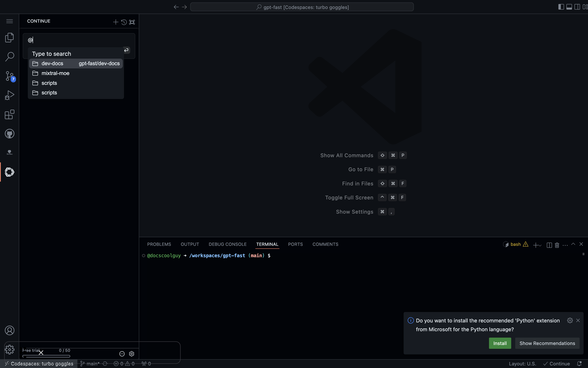Open the Extensions view
The width and height of the screenshot is (588, 368).
click(x=9, y=114)
